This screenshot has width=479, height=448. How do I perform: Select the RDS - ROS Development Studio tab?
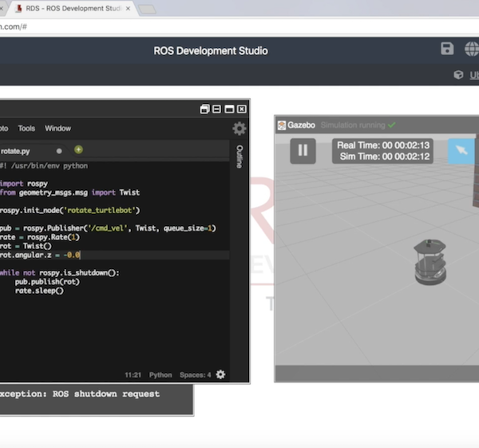(73, 9)
